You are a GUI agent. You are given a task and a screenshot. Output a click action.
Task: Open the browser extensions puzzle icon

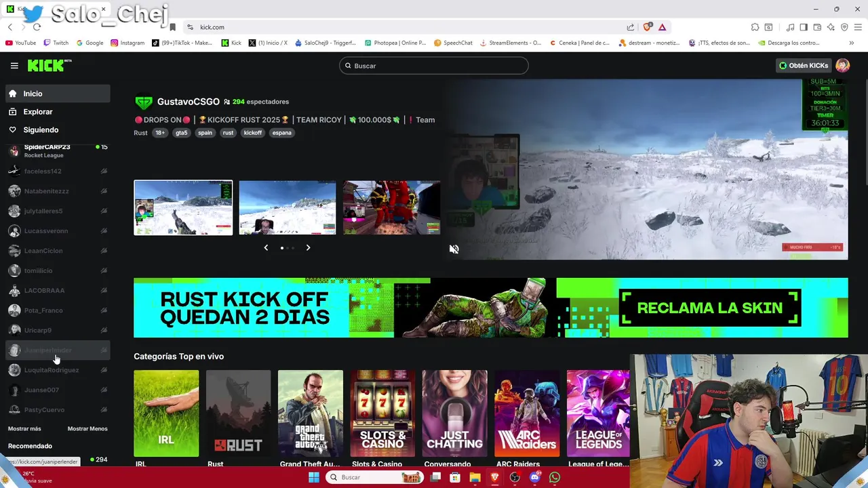(x=755, y=27)
